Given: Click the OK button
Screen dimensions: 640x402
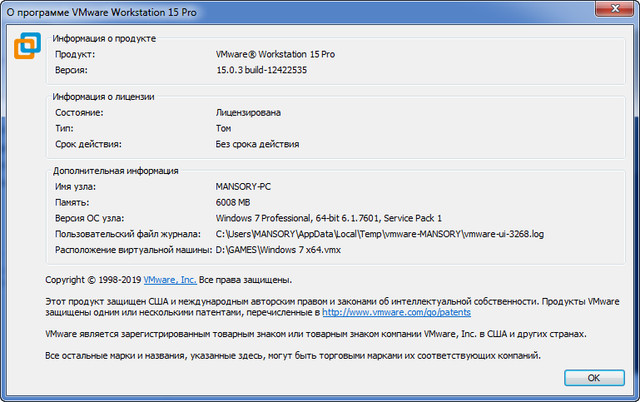Looking at the screenshot, I should (x=594, y=378).
